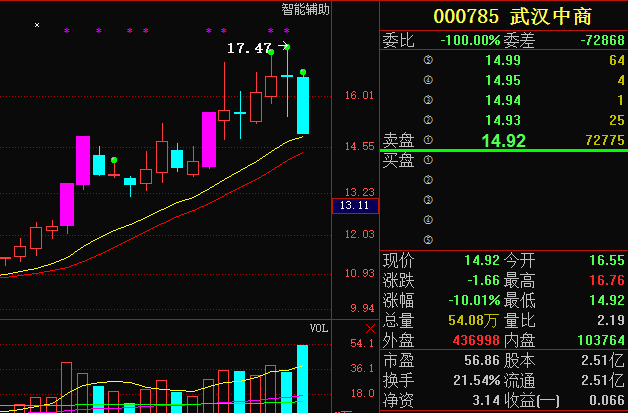Click the VOL indicator label

point(319,328)
